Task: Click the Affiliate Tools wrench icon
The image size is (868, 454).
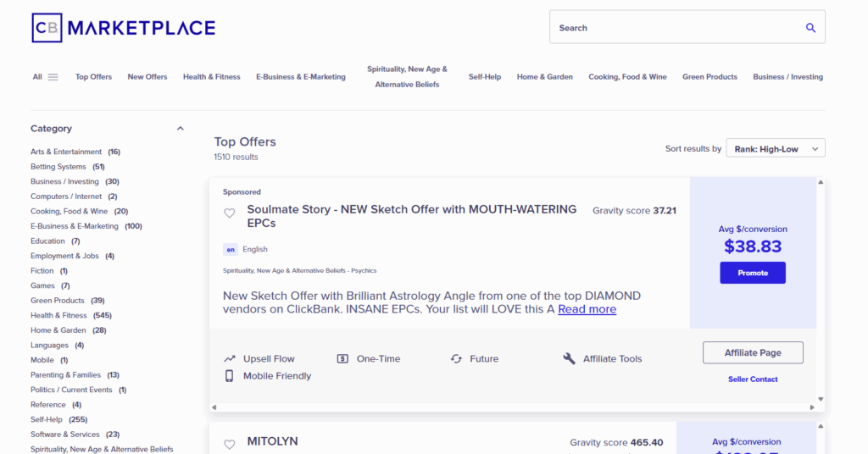Action: (569, 359)
